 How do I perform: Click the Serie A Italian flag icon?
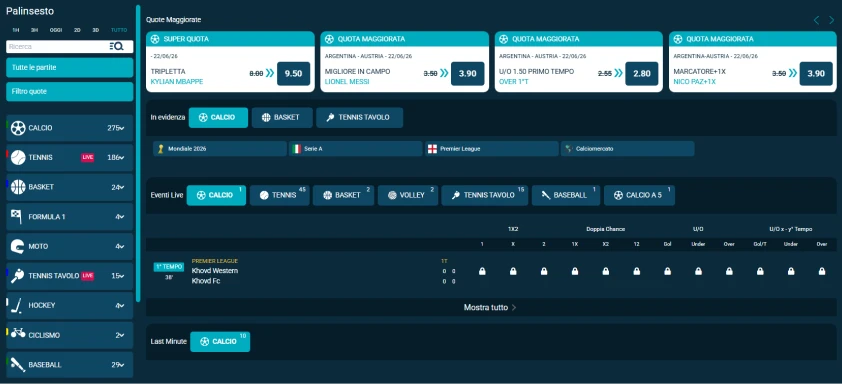coord(296,149)
